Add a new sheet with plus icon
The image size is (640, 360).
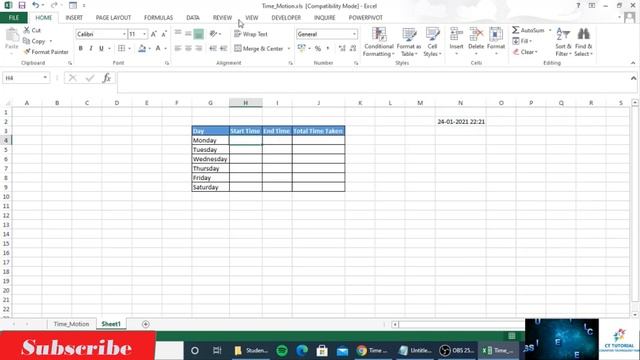coord(145,324)
